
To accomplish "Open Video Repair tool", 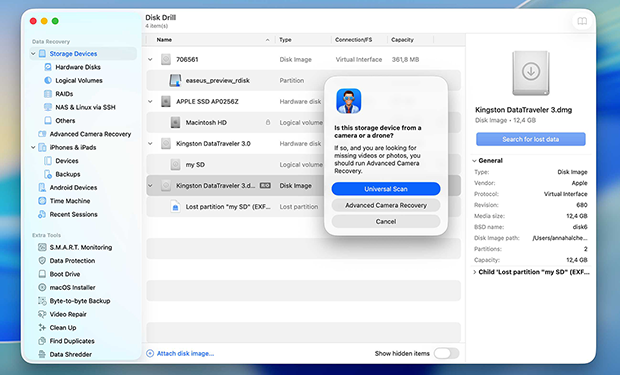I will (x=68, y=314).
